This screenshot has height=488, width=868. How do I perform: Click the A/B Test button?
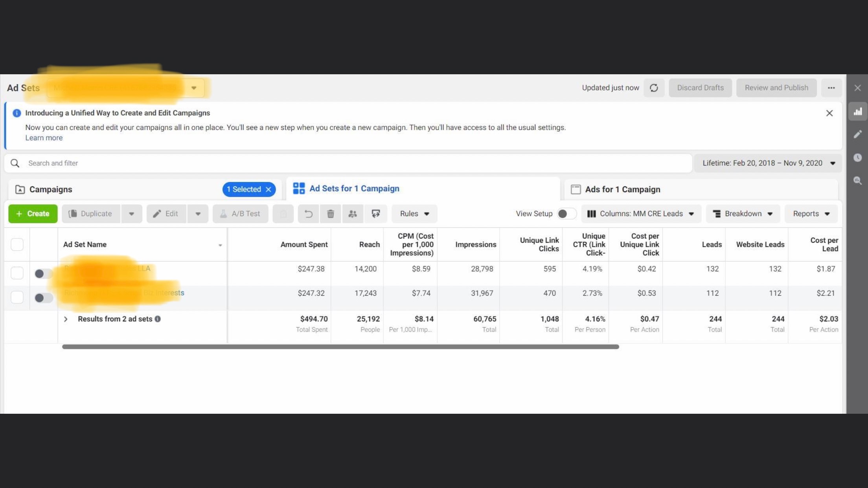(241, 214)
